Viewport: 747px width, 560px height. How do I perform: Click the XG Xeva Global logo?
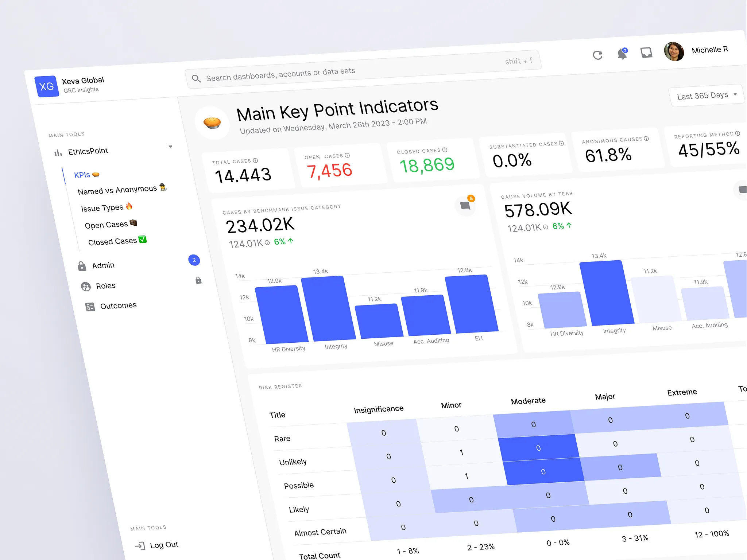coord(47,87)
